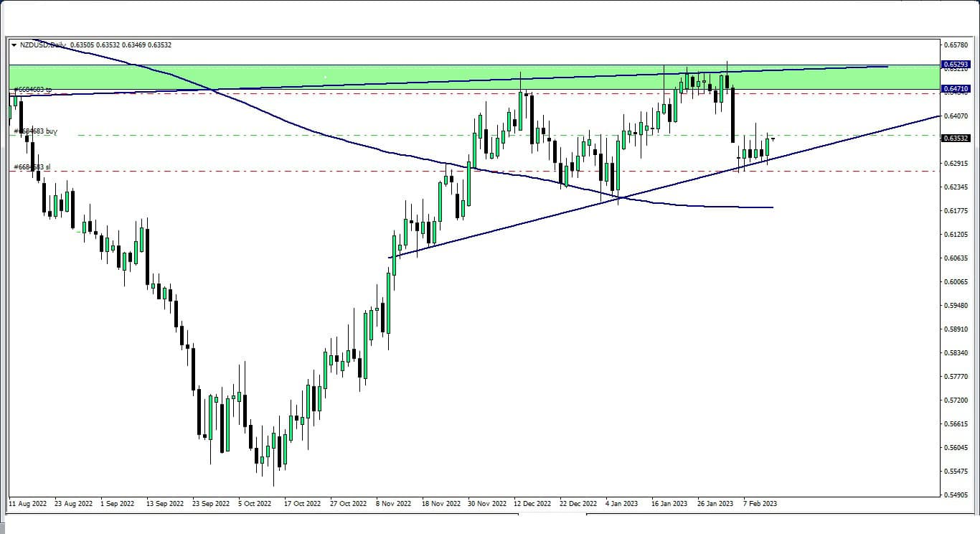980x534 pixels.
Task: Click the OHLC values 0.63505 0.63532 0.63469 0.63532
Action: click(121, 45)
